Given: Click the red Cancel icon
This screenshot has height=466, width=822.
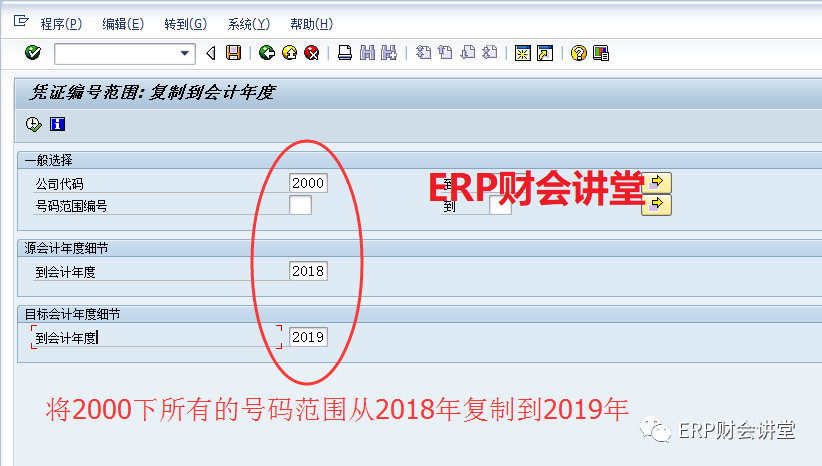Looking at the screenshot, I should coord(312,53).
